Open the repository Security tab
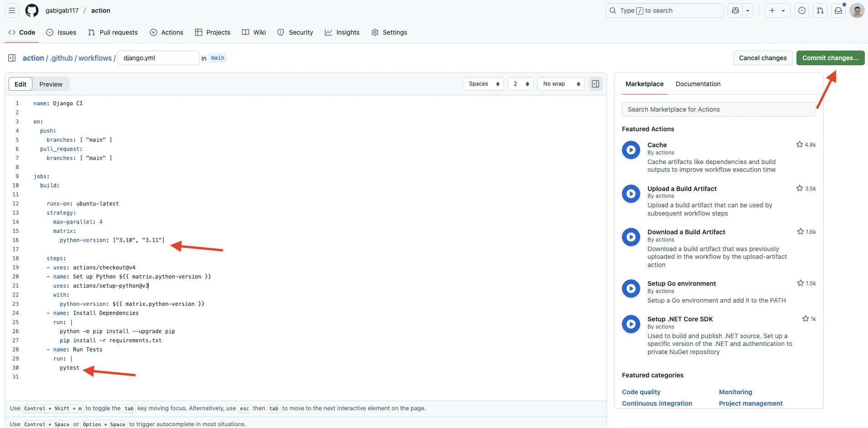The height and width of the screenshot is (428, 868). click(x=295, y=32)
